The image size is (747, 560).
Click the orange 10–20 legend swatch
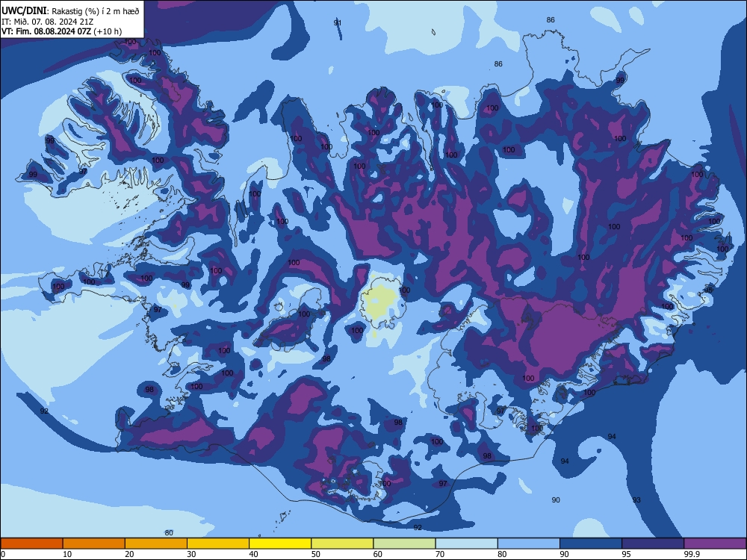click(x=94, y=544)
